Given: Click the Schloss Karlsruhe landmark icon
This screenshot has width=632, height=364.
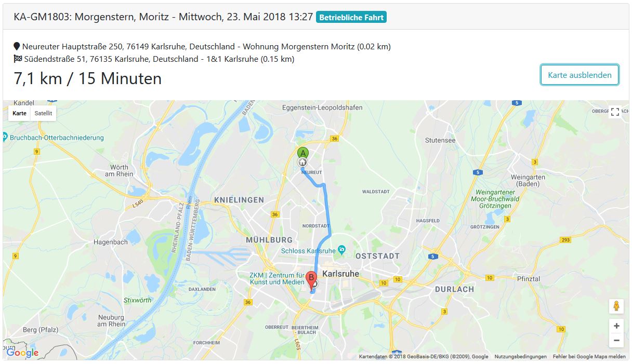Looking at the screenshot, I should coord(341,250).
